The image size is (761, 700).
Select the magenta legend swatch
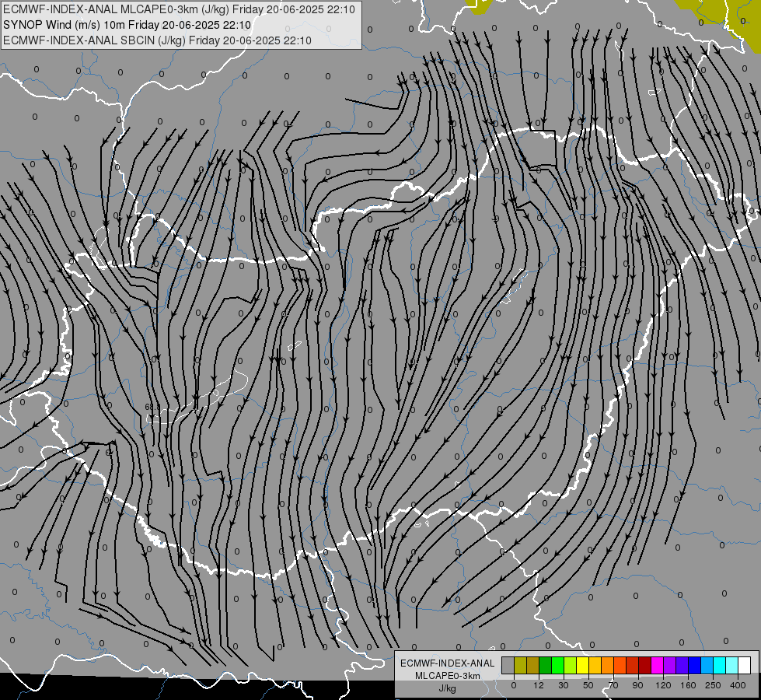pyautogui.click(x=657, y=665)
